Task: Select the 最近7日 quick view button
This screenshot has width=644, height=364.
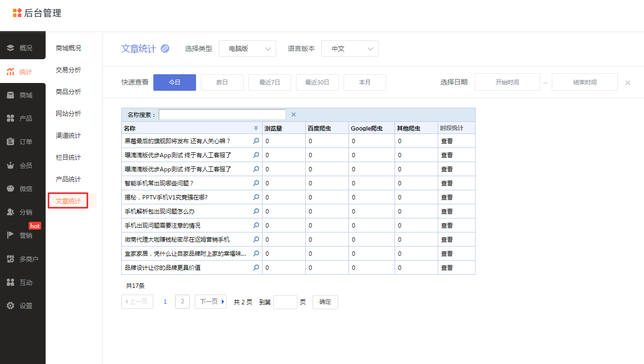Action: (270, 83)
